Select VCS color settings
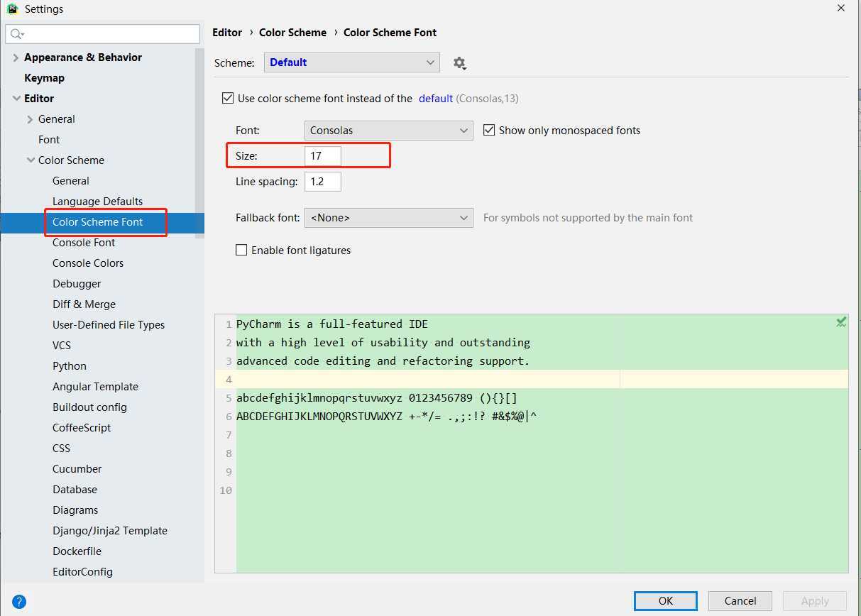 pos(62,346)
